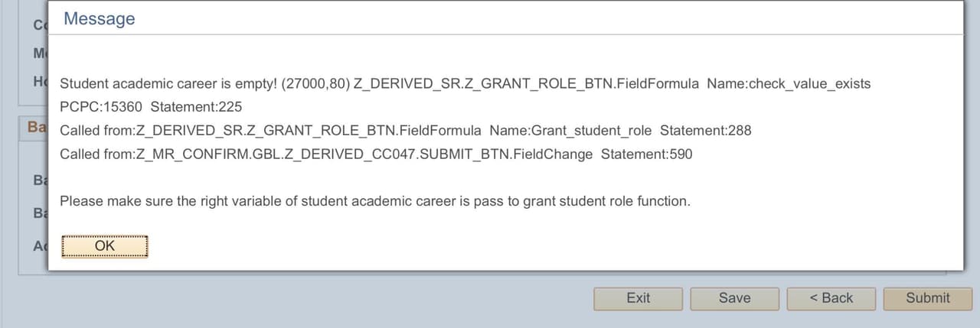Click the "PCPC:15360 Statement:225" text line
The height and width of the screenshot is (328, 980).
point(151,107)
